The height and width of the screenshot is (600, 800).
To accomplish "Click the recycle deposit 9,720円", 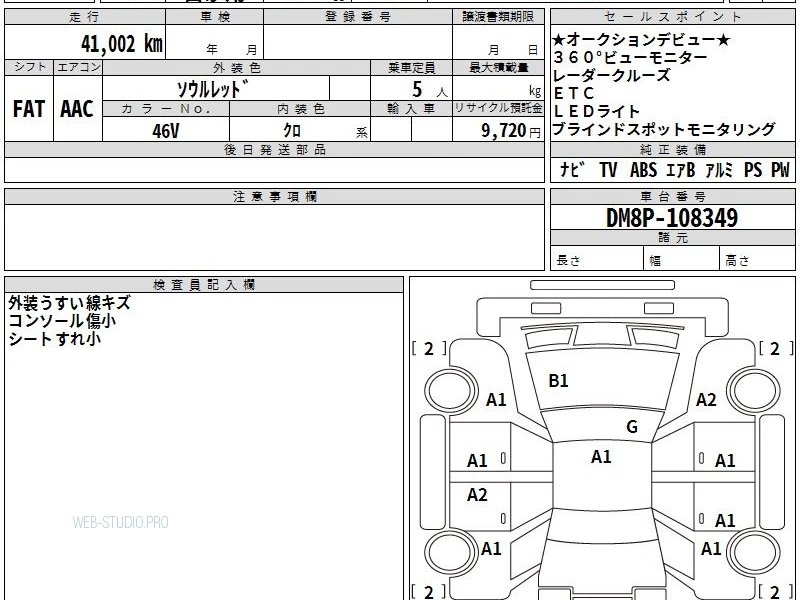I will pyautogui.click(x=511, y=131).
